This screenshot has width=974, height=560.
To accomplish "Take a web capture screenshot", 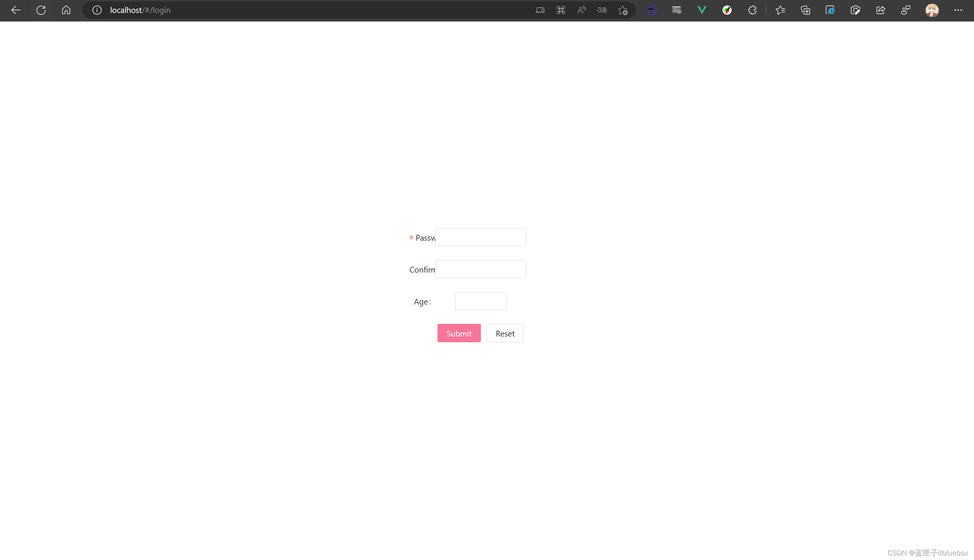I will (855, 10).
